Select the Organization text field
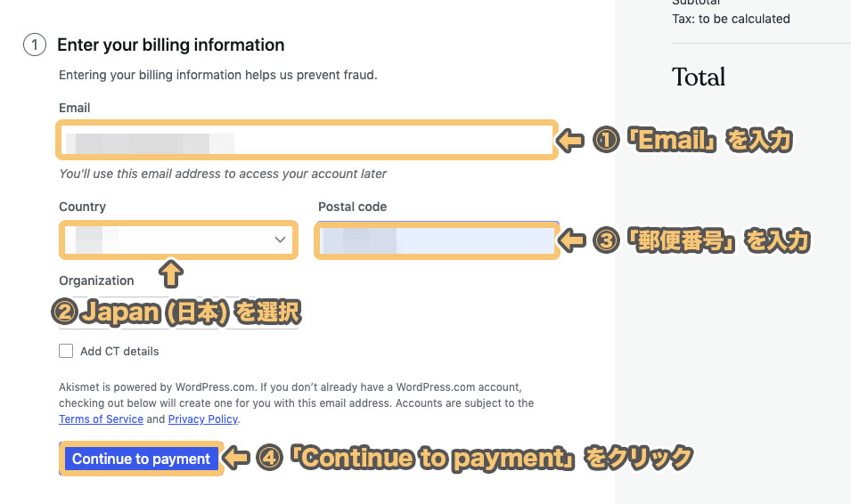This screenshot has width=851, height=504. 178,313
